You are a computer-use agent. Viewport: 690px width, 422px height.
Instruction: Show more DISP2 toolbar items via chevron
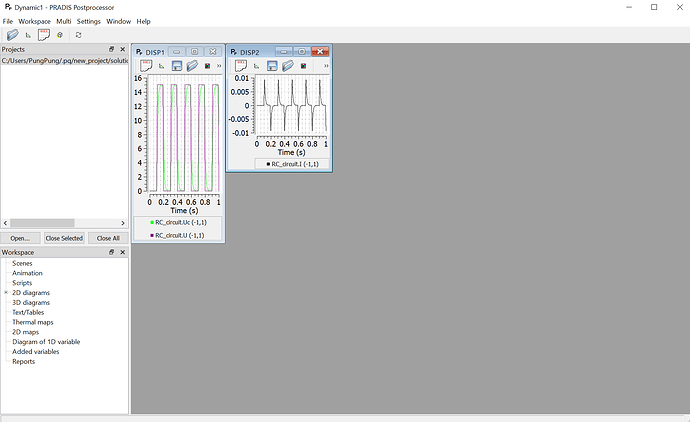pos(326,66)
